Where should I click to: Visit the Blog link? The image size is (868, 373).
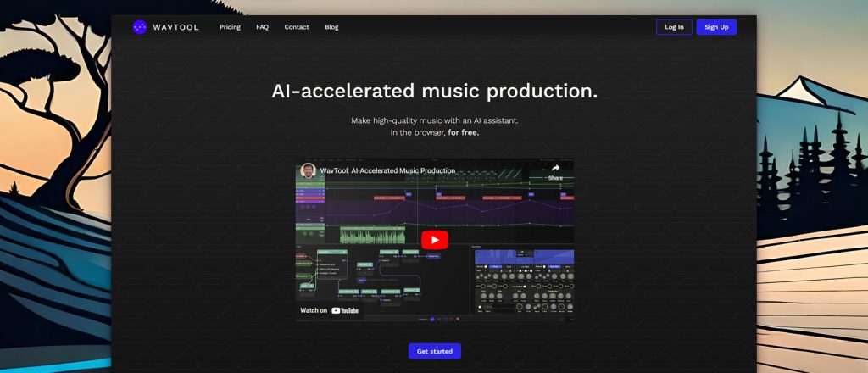pos(331,27)
